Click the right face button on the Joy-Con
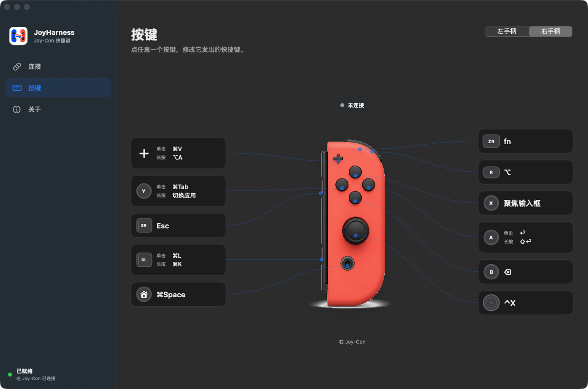This screenshot has width=588, height=389. 369,185
